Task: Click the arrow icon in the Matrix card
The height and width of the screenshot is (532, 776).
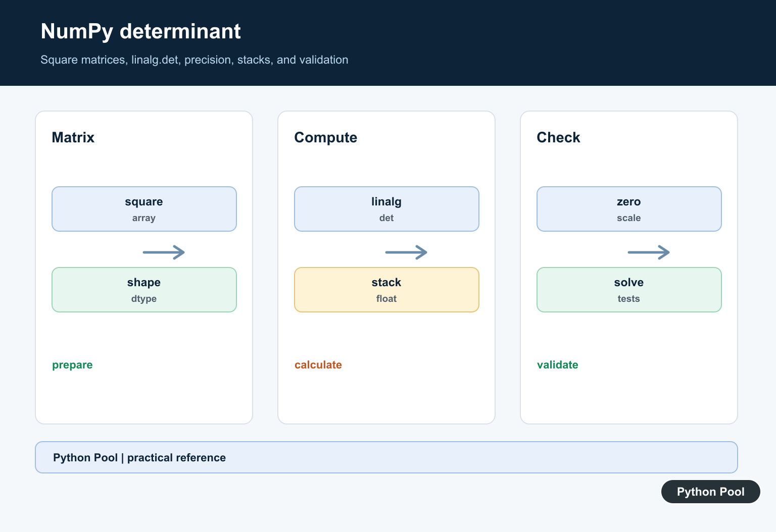Action: tap(164, 252)
